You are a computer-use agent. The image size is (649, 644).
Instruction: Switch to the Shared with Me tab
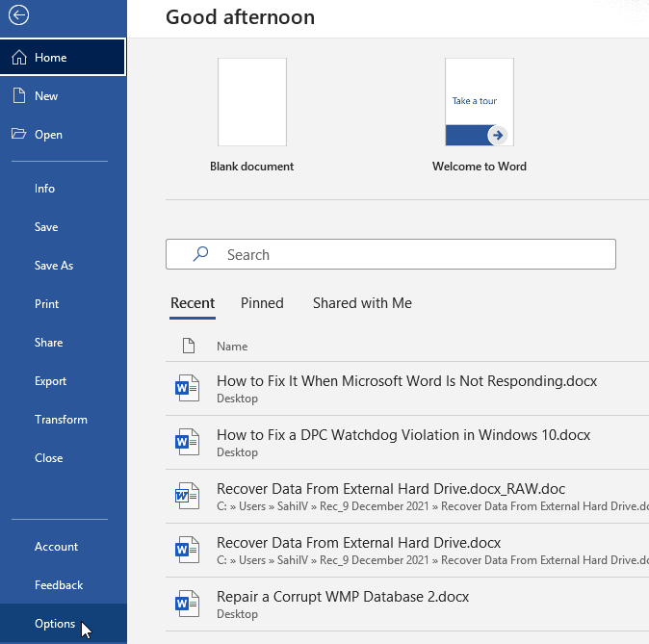[362, 303]
